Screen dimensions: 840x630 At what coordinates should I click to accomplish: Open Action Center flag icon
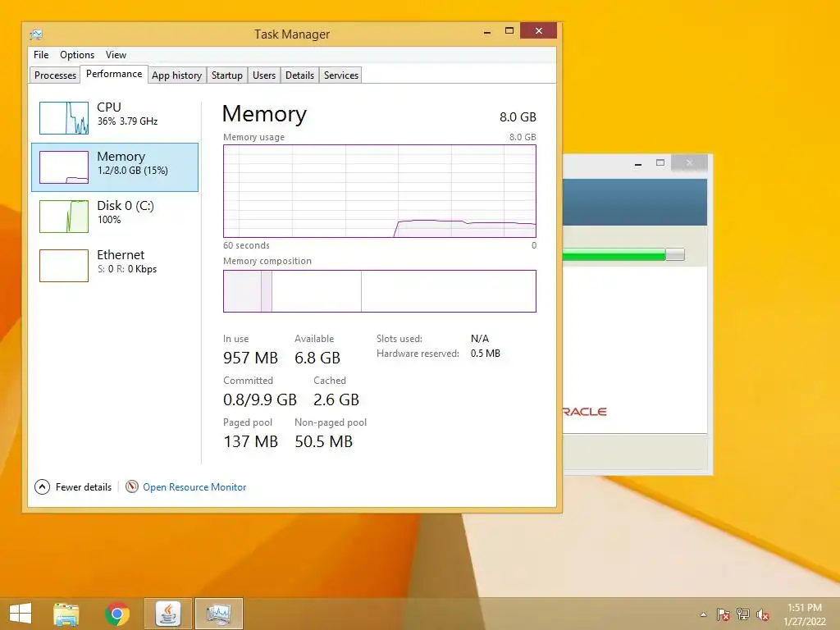723,614
